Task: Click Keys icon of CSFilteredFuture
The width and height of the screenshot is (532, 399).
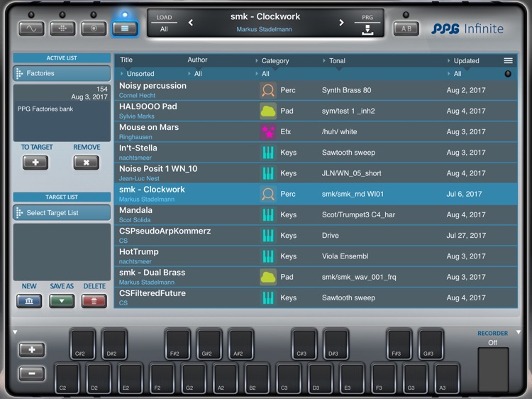Action: (x=268, y=297)
